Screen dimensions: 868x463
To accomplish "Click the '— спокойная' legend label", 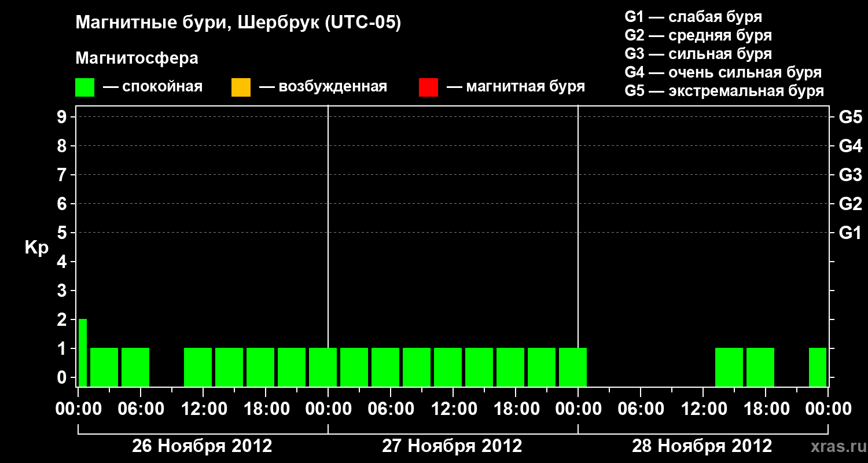I will (x=153, y=87).
